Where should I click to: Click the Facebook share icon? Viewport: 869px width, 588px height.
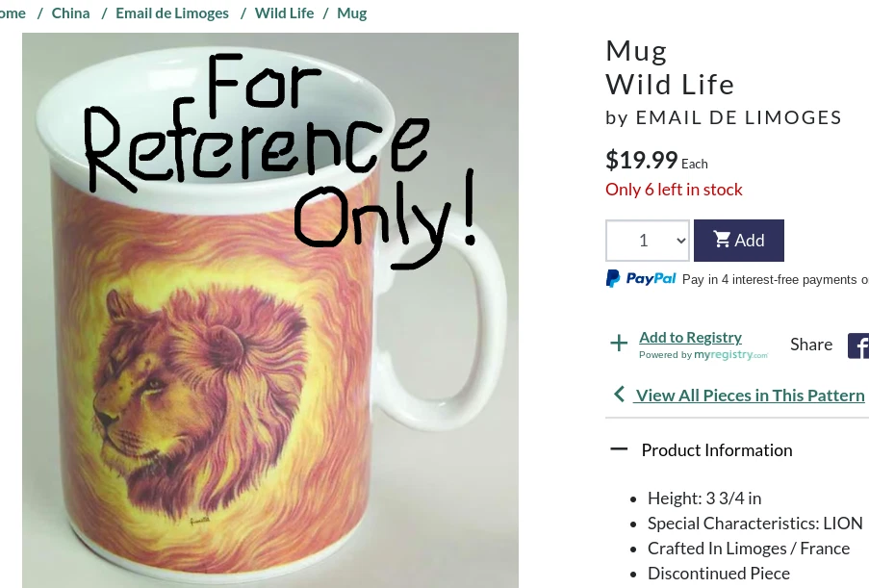[858, 345]
